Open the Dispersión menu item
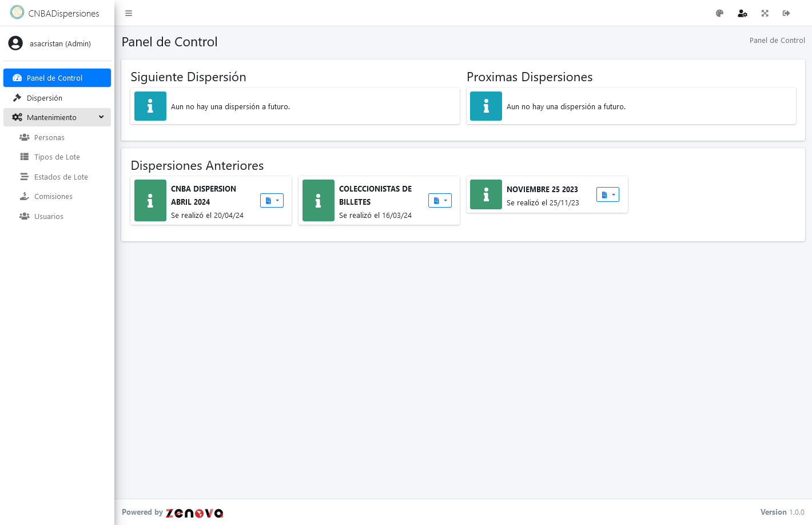Screen dimensions: 812x525 [45, 98]
